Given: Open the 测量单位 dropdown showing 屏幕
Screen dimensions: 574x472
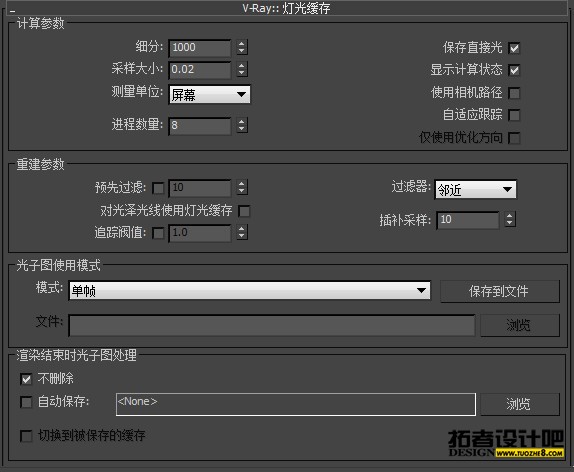Looking at the screenshot, I should 209,95.
